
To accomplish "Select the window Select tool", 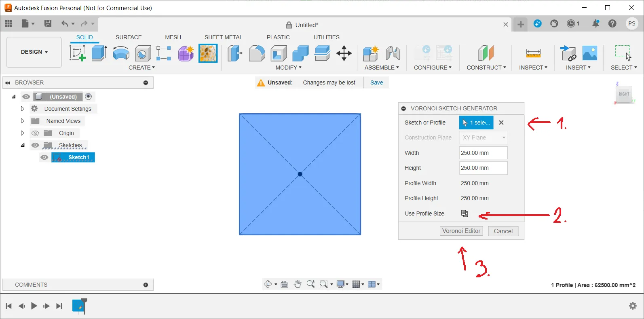I will tap(623, 53).
